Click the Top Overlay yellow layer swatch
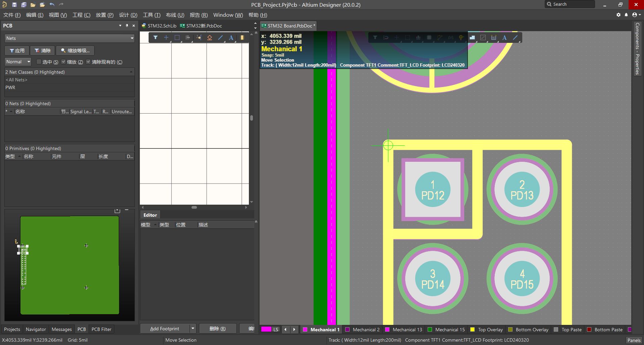Viewport: 644px width, 345px height. [x=473, y=330]
